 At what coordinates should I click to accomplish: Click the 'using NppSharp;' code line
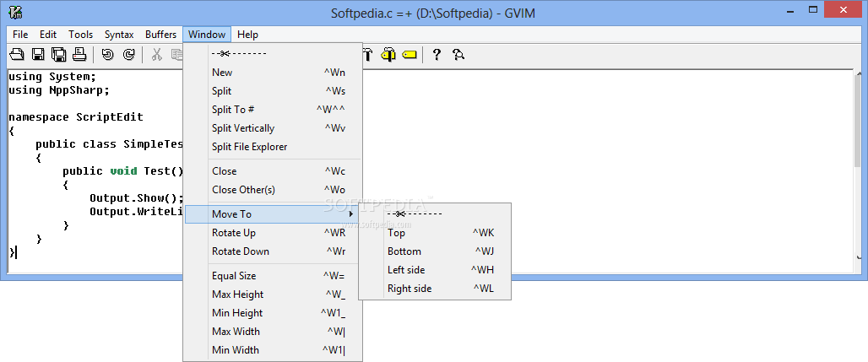pos(59,89)
